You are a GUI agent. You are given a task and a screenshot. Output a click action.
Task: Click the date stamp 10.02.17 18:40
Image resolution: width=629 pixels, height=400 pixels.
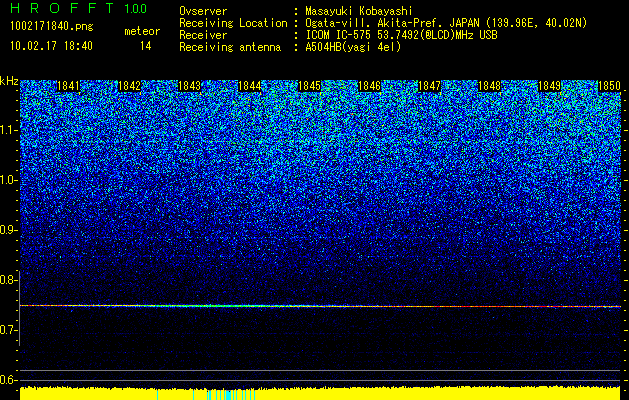pyautogui.click(x=51, y=46)
